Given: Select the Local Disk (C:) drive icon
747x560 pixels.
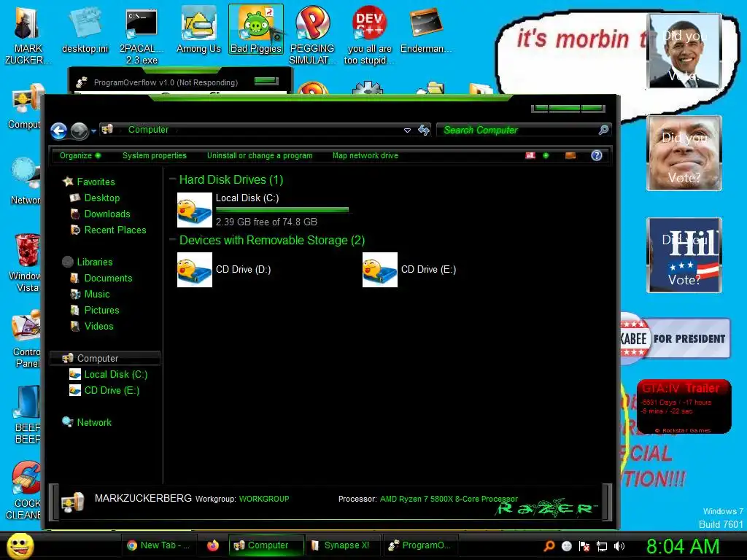Looking at the screenshot, I should tap(194, 210).
